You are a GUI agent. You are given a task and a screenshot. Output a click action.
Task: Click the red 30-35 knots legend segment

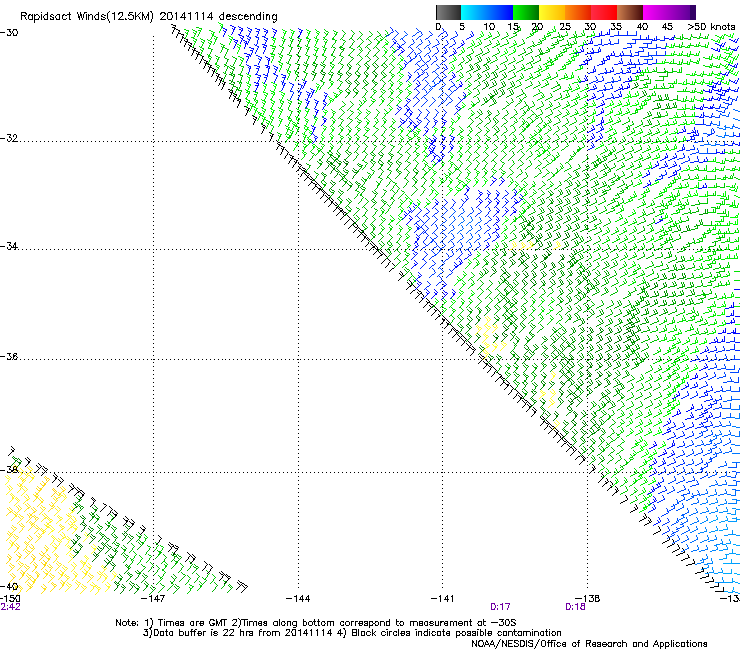tap(604, 12)
